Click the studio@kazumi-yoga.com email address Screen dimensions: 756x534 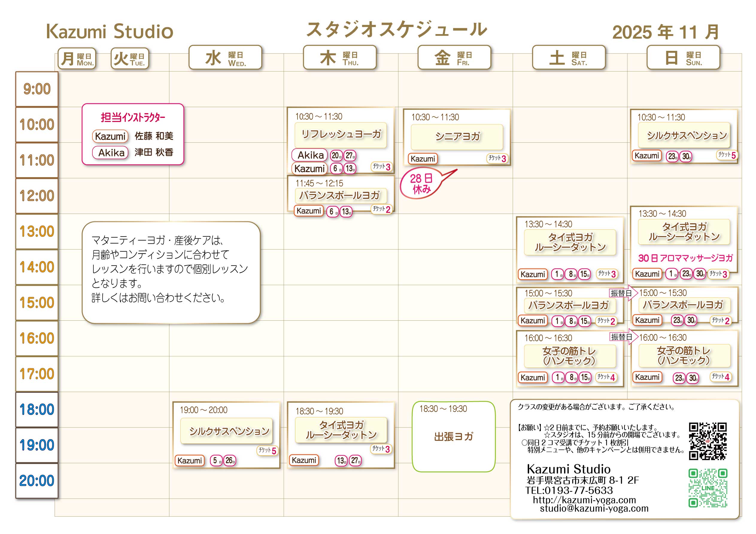click(x=594, y=508)
